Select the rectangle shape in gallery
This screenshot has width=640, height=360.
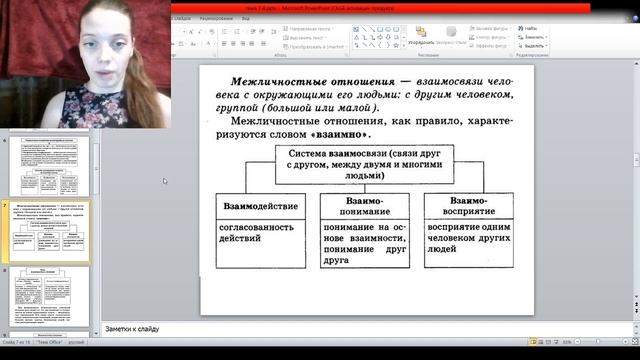click(380, 29)
